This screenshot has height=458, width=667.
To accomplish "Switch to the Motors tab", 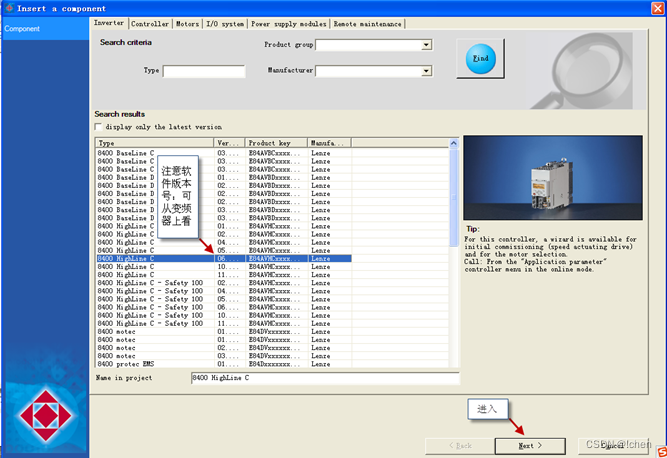I will click(x=187, y=24).
